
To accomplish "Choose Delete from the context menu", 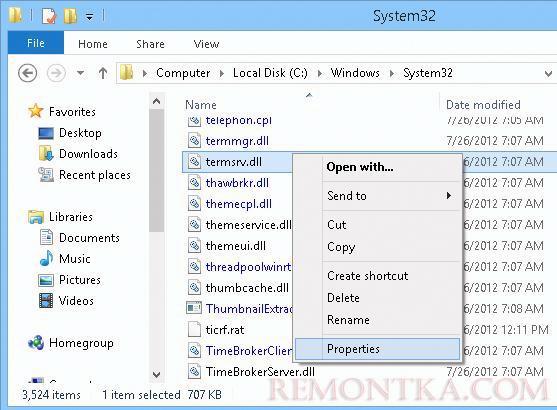I will 378,298.
